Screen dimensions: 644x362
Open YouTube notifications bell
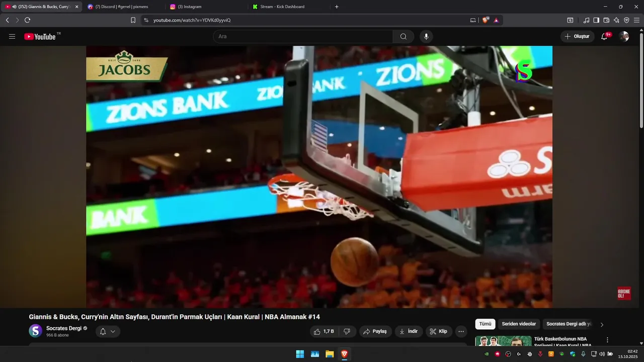[604, 36]
